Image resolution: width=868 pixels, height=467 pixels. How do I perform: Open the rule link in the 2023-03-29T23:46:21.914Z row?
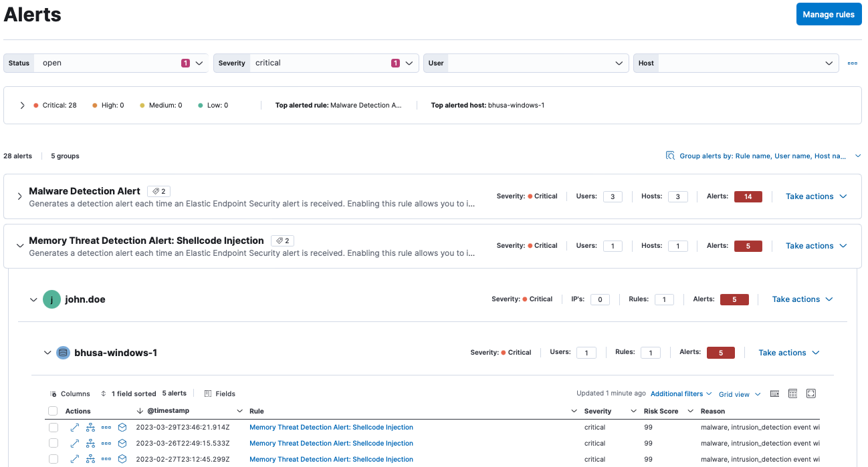331,427
